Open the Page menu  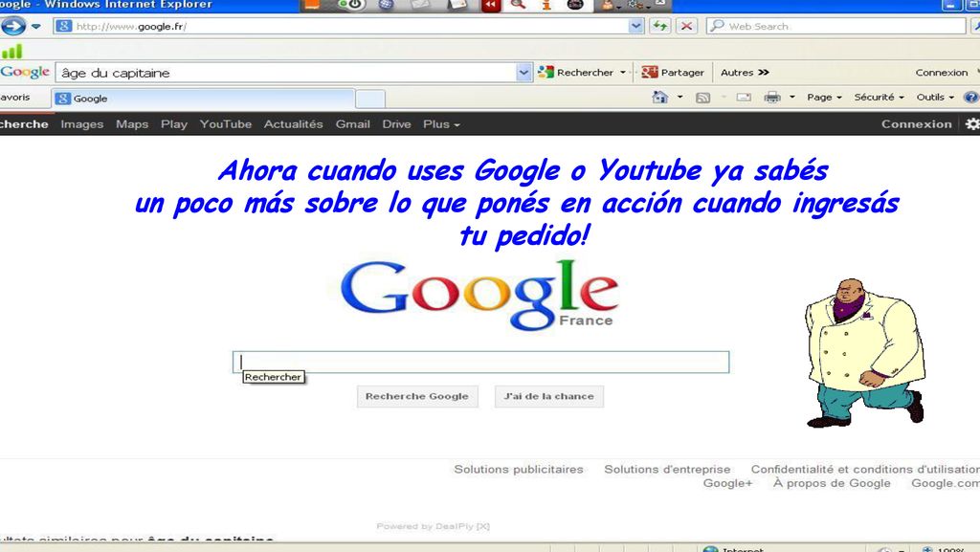click(x=824, y=98)
